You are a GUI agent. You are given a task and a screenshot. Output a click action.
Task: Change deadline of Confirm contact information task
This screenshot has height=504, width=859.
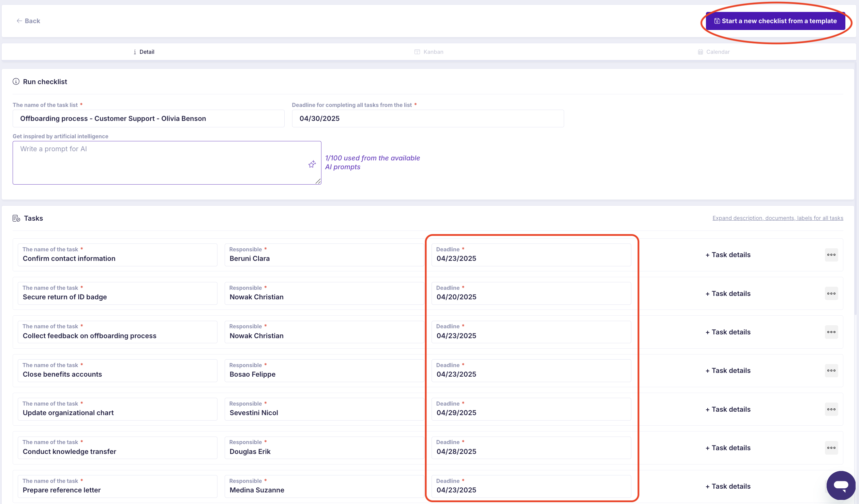[x=531, y=255]
